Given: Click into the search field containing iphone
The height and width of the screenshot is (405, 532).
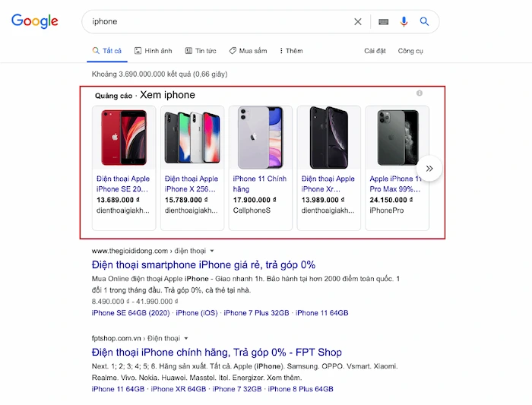Looking at the screenshot, I should 213,22.
